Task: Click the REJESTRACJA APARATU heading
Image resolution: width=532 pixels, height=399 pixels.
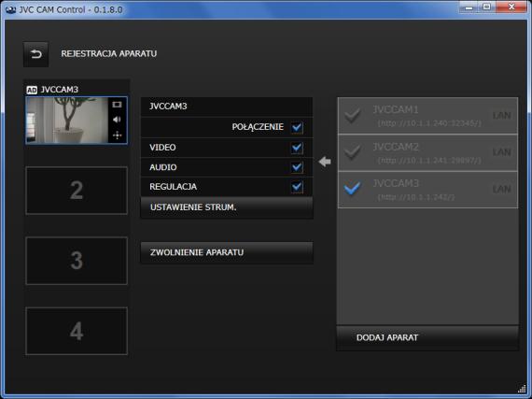Action: click(109, 53)
